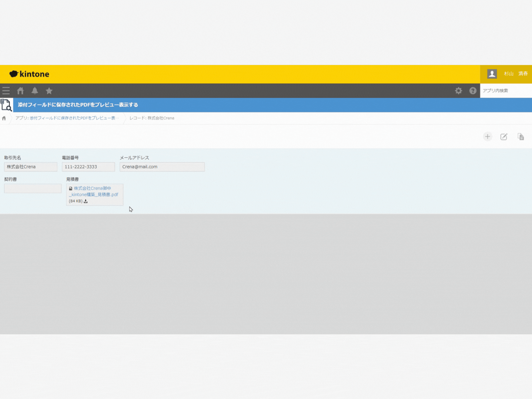Go to the kintone home portal icon
The height and width of the screenshot is (399, 532).
tap(21, 91)
